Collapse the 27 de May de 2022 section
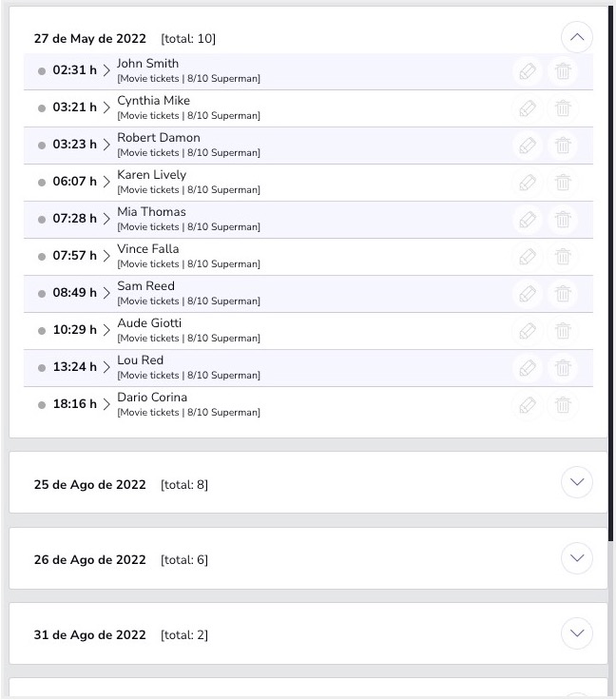This screenshot has height=700, width=616. click(x=577, y=38)
